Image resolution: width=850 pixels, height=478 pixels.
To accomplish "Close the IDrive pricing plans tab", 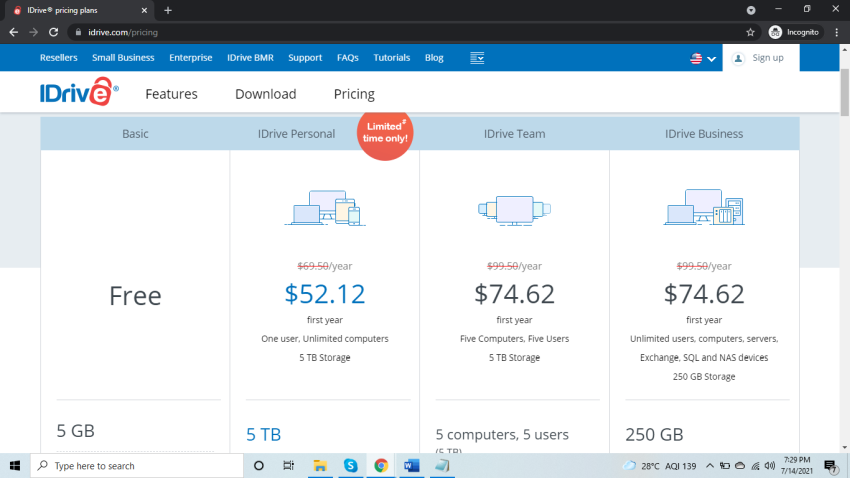I will 144,10.
